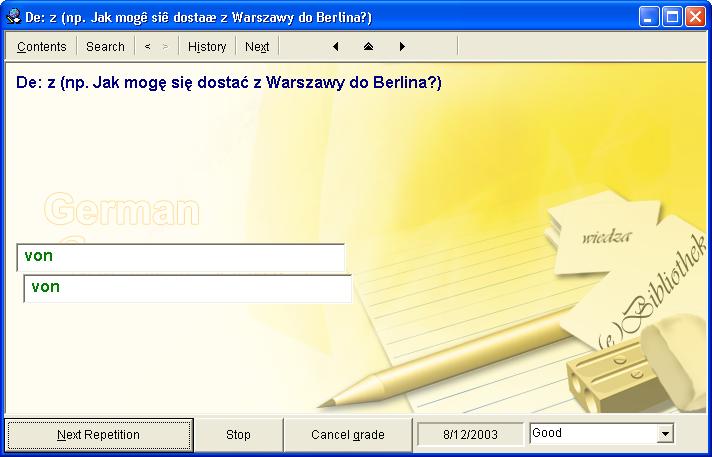Click the left arrow previous-item icon
712x457 pixels.
point(335,47)
